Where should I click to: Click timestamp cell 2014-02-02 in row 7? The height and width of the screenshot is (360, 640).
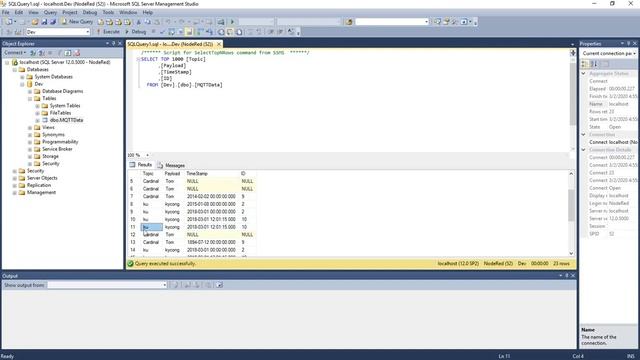211,196
